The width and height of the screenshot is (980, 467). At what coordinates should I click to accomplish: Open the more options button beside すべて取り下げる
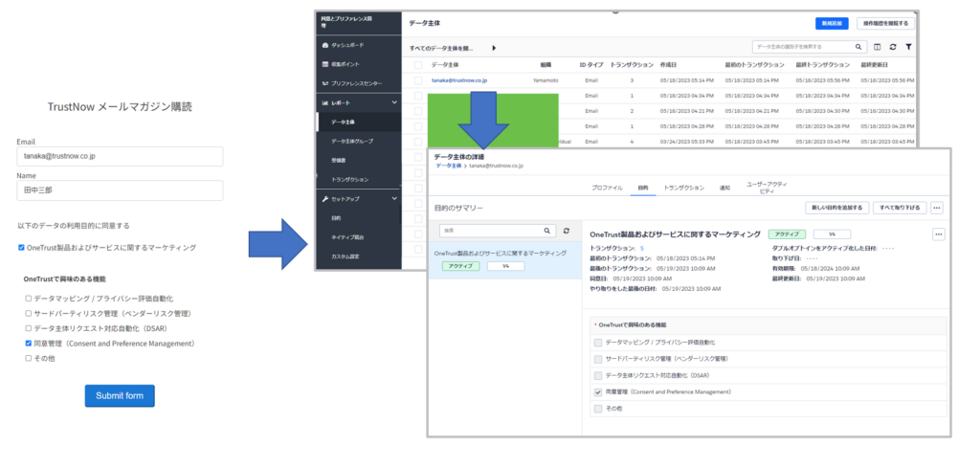937,207
